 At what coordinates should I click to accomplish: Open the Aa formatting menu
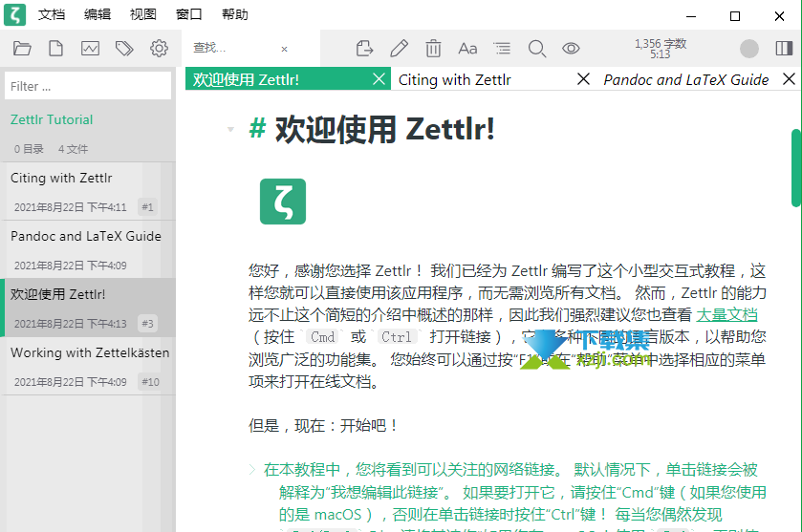pos(467,49)
